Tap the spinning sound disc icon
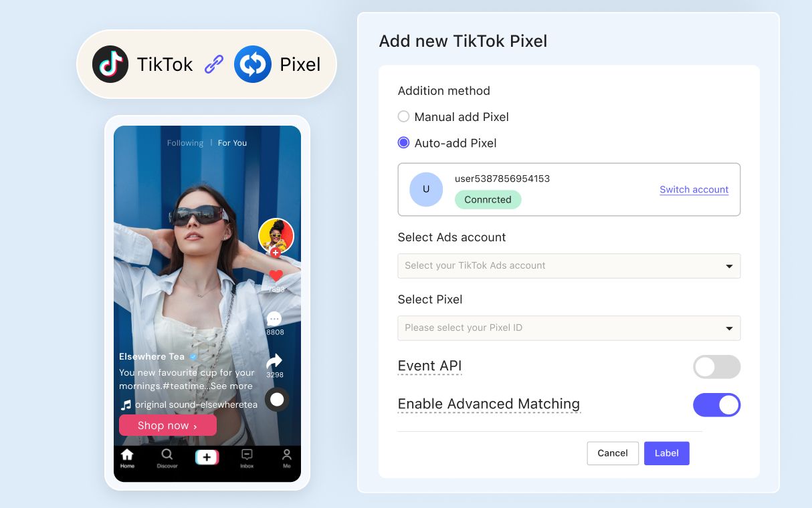The width and height of the screenshot is (812, 508). pos(277,400)
